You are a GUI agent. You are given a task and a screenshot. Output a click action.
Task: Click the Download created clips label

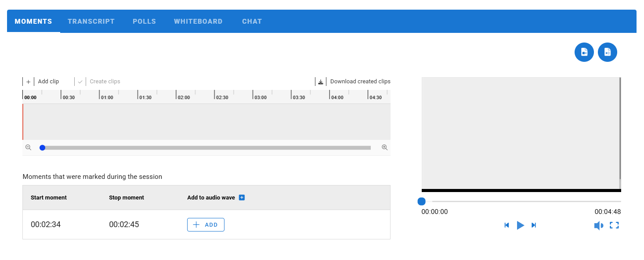coord(360,82)
